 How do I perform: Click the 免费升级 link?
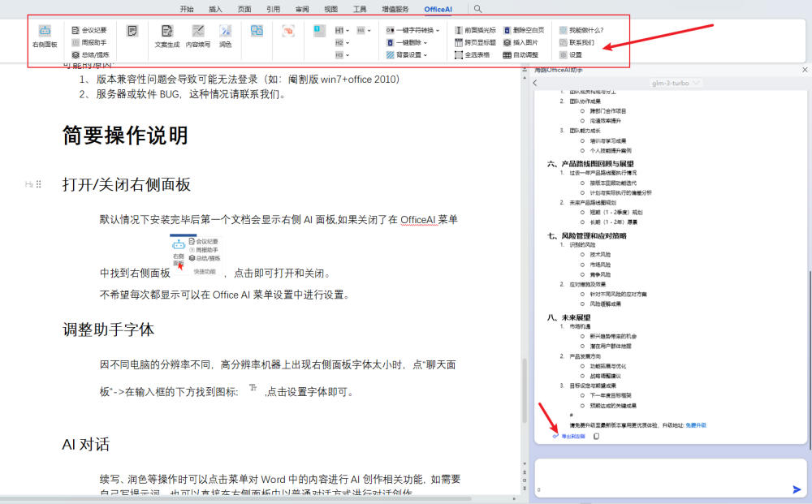[696, 425]
